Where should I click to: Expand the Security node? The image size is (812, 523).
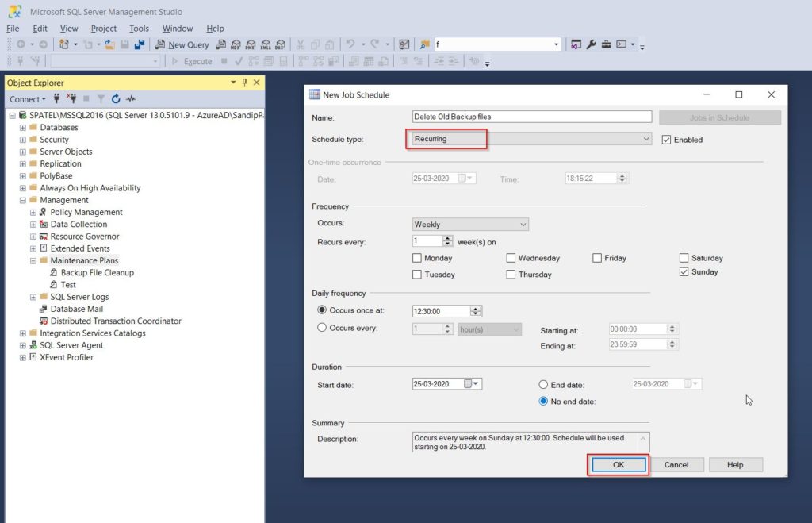tap(23, 140)
